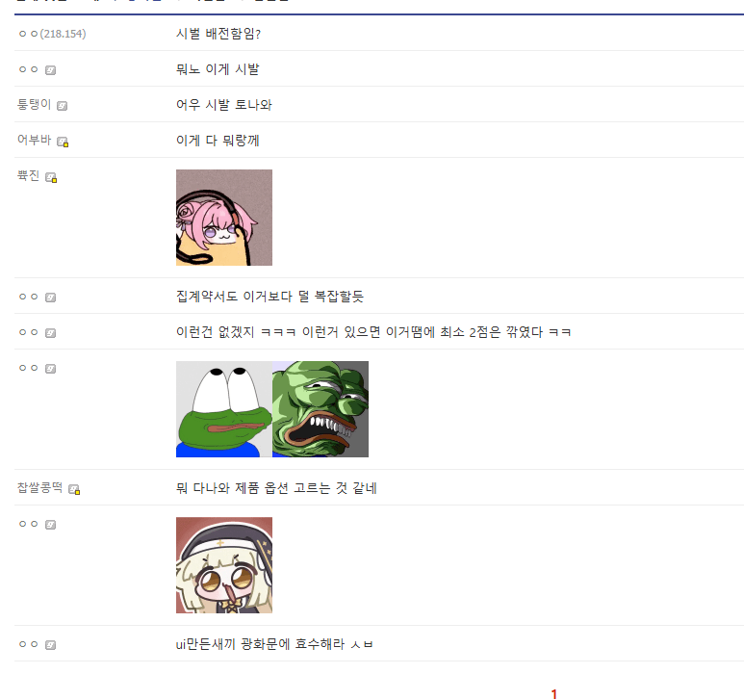Open the pink-haired headphone girl sticker
This screenshot has height=700, width=744.
(x=224, y=218)
